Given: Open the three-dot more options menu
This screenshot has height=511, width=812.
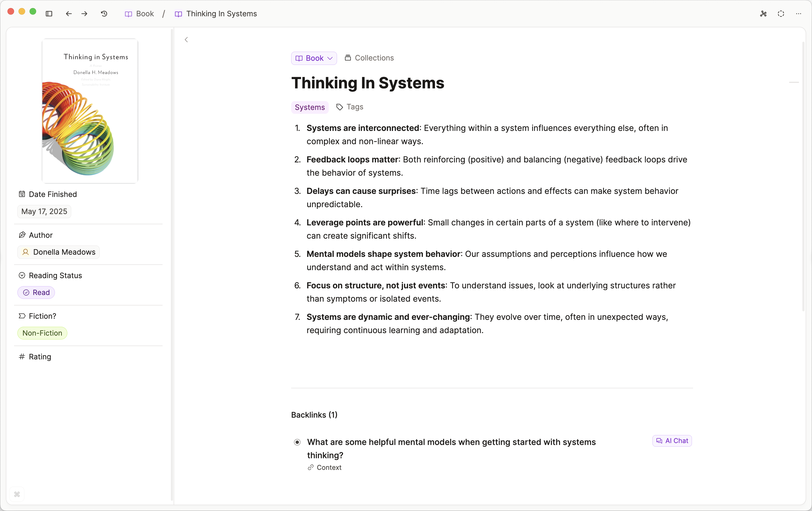Looking at the screenshot, I should [798, 14].
